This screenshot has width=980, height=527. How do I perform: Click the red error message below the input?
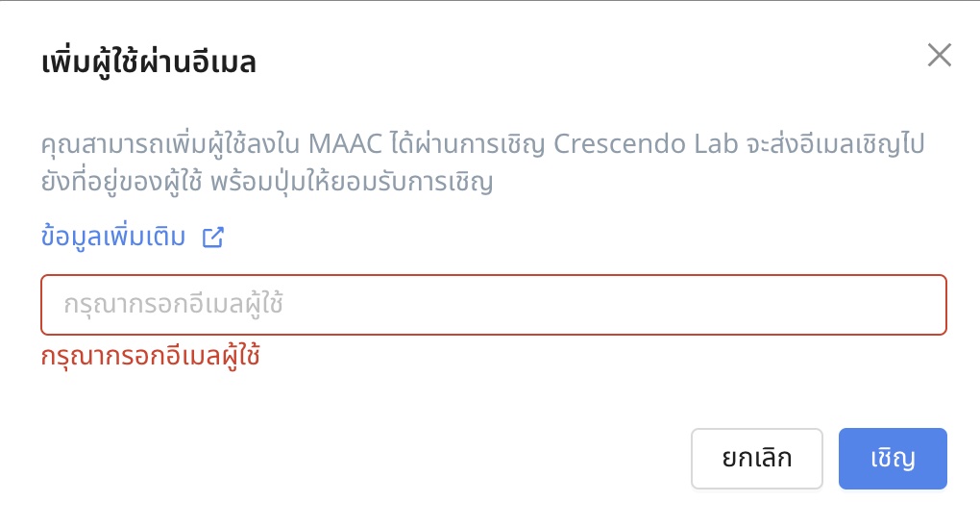coord(151,357)
